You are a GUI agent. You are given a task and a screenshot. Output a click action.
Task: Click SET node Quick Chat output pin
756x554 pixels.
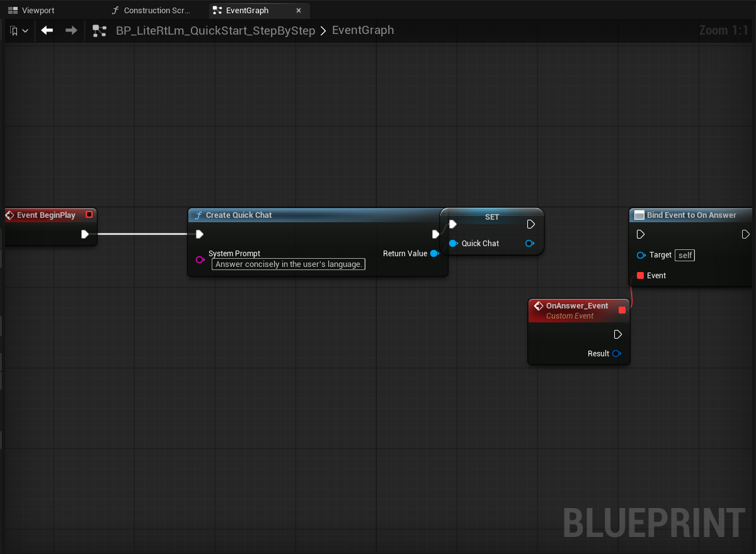tap(529, 244)
